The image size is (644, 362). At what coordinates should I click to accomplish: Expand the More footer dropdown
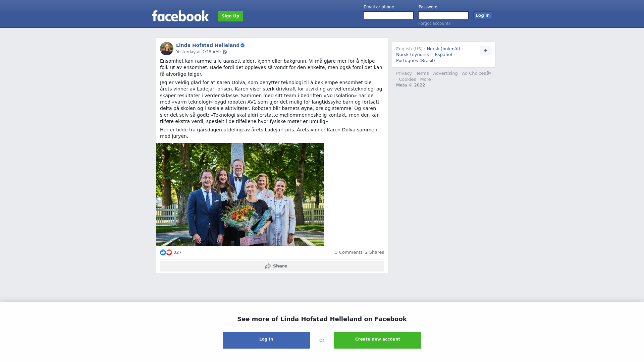click(x=427, y=79)
